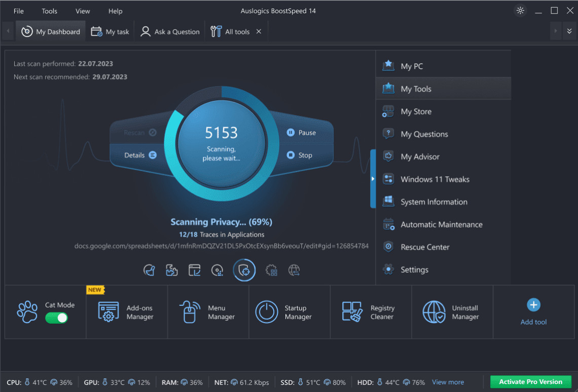Select the third scan category window icon
Screen dimensions: 578x392
coord(194,270)
